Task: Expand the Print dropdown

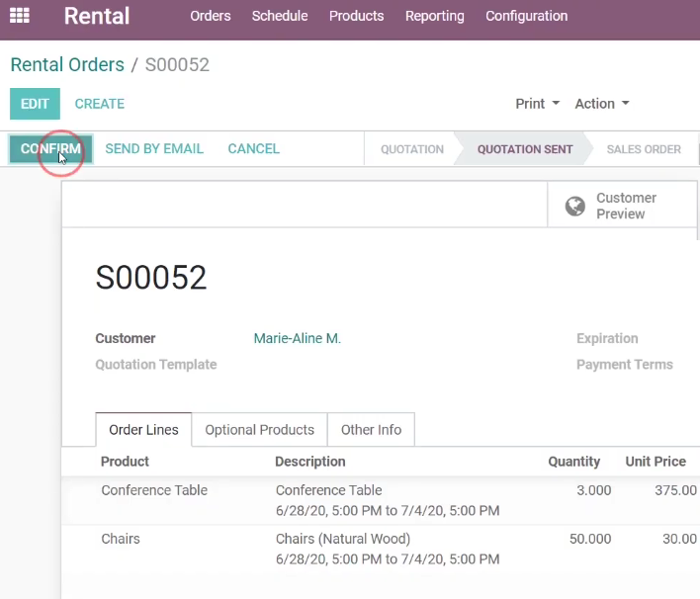Action: pos(537,104)
